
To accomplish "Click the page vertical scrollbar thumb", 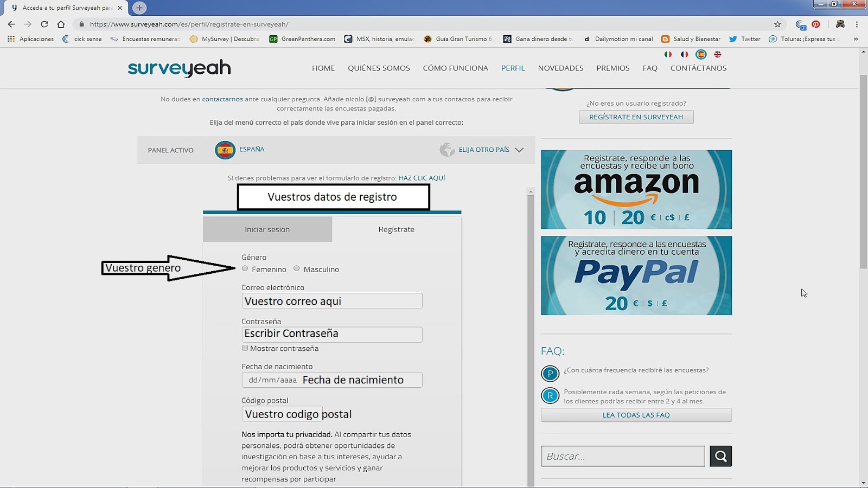I will point(864,172).
